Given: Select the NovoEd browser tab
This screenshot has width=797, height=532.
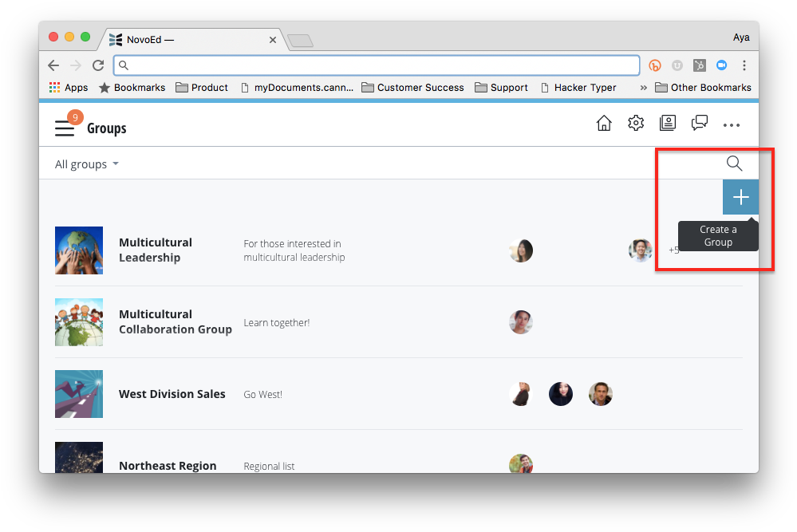Looking at the screenshot, I should click(x=193, y=40).
